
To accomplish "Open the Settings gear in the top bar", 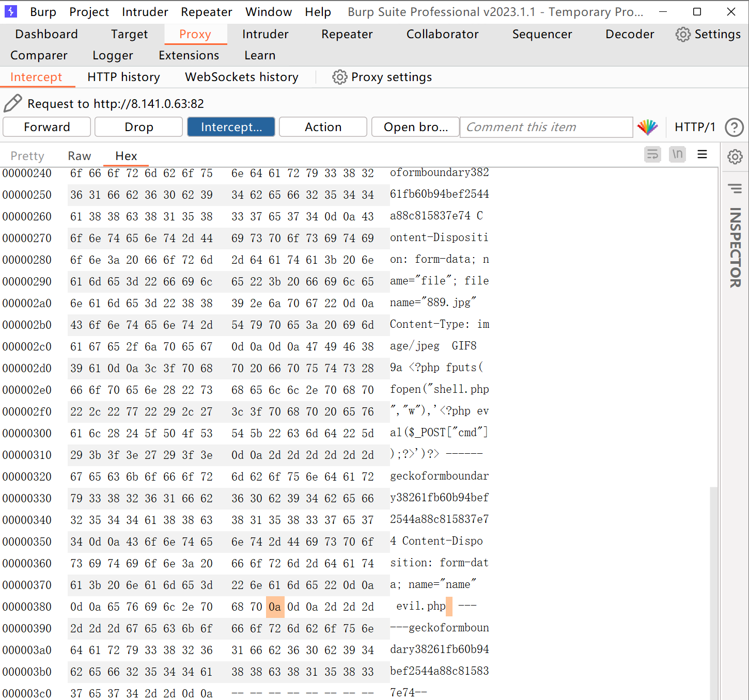I will pos(683,34).
